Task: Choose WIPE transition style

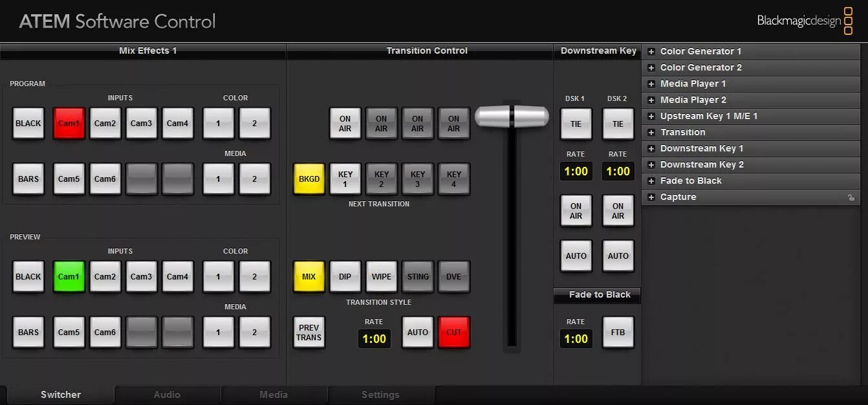Action: tap(382, 276)
